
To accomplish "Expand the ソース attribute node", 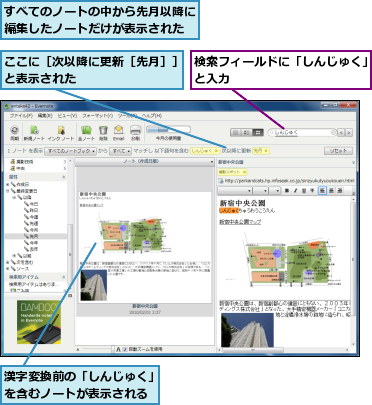I will [x=8, y=269].
